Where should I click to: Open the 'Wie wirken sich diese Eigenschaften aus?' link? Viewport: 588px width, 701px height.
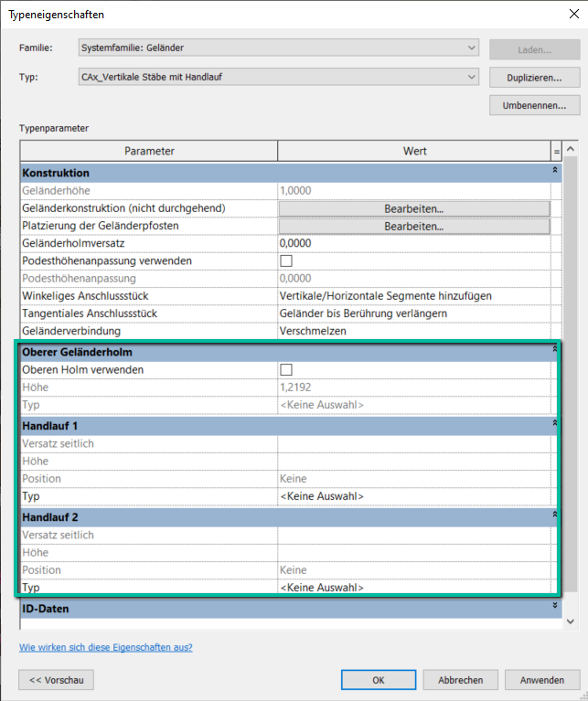click(105, 647)
